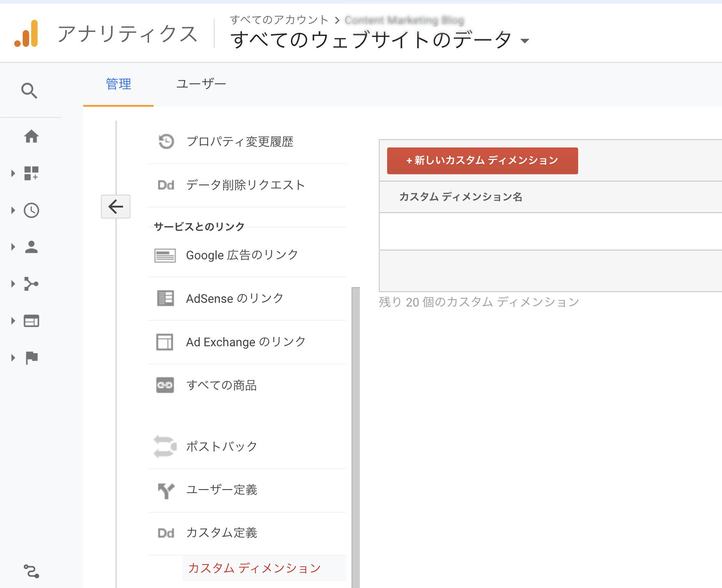The height and width of the screenshot is (588, 722).
Task: Open Audience reports person icon
Action: [31, 247]
